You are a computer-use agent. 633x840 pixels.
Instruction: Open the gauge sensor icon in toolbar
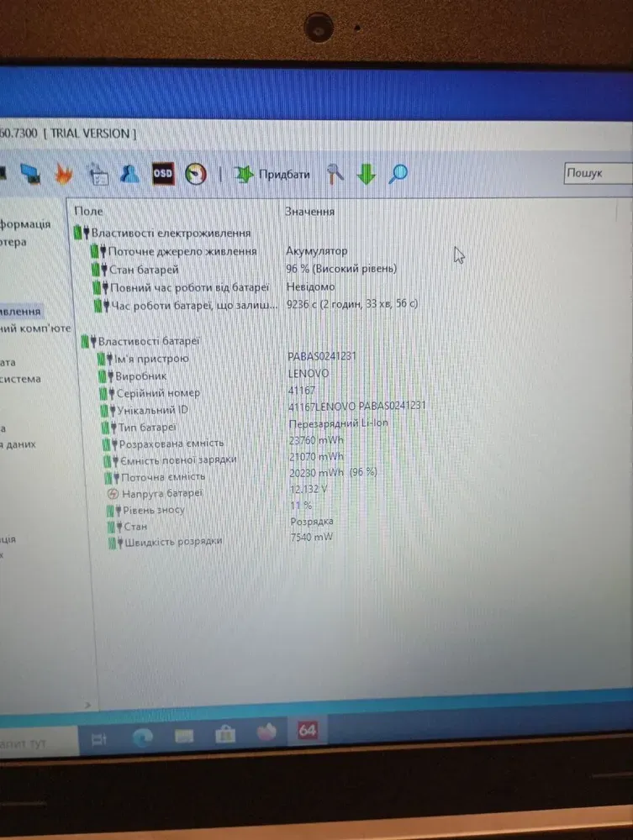pyautogui.click(x=196, y=174)
